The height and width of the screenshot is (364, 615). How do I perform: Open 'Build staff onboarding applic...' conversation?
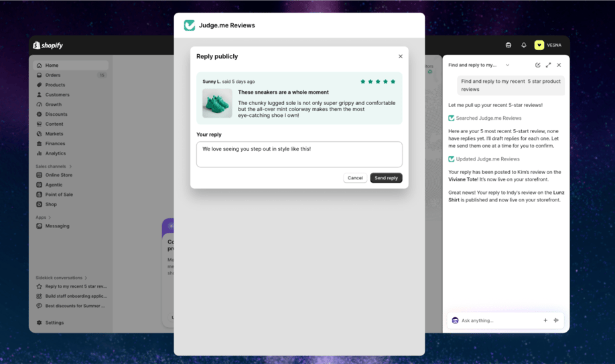point(71,296)
